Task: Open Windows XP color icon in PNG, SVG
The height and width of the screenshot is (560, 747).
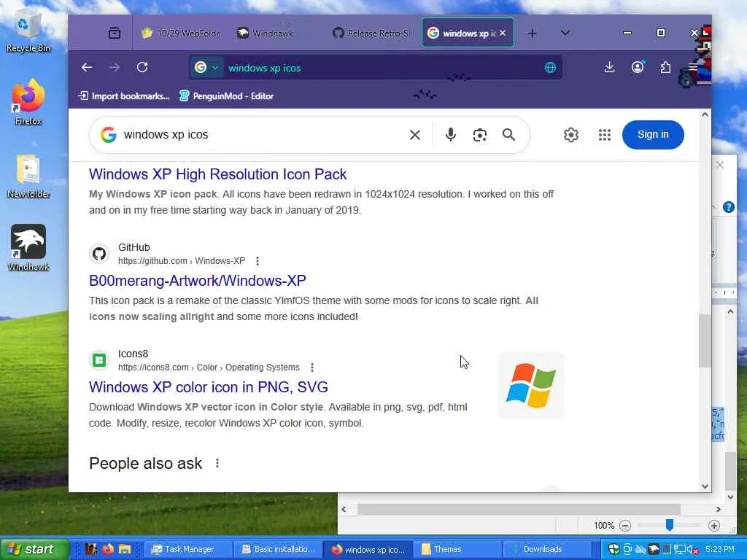Action: pyautogui.click(x=208, y=387)
